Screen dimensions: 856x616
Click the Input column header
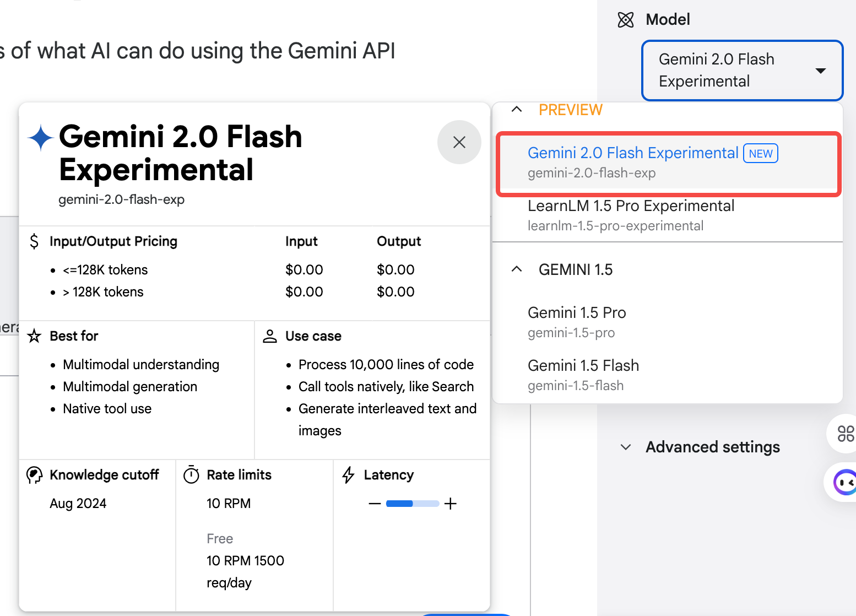(301, 241)
